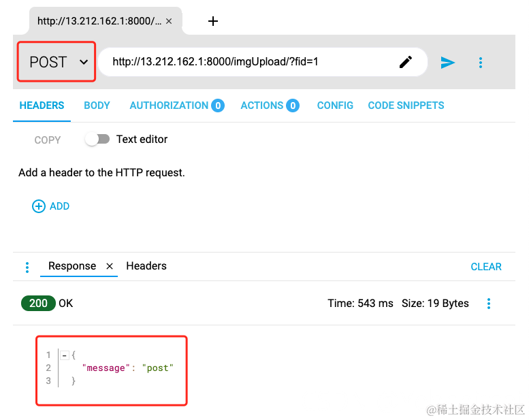The height and width of the screenshot is (420, 529).
Task: Open the URL detailed editor pencil icon
Action: click(x=406, y=62)
